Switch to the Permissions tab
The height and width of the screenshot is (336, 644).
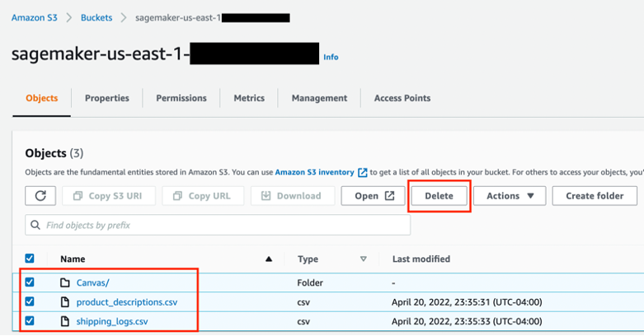(181, 98)
